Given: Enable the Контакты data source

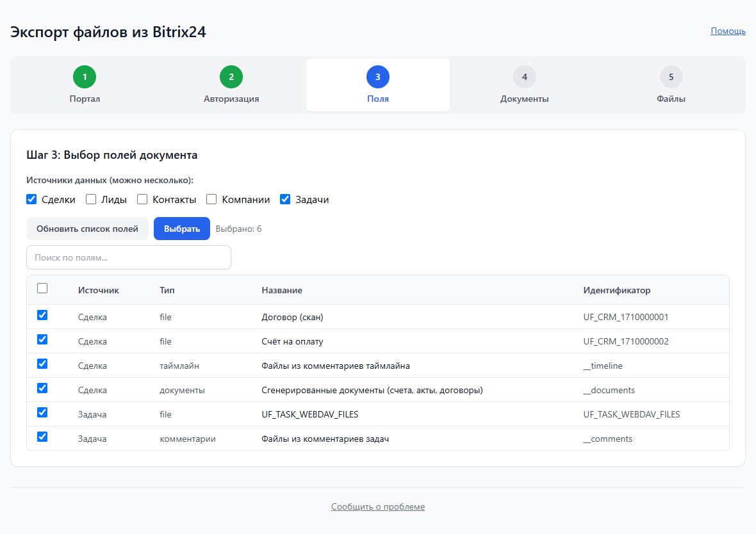Looking at the screenshot, I should [x=142, y=199].
